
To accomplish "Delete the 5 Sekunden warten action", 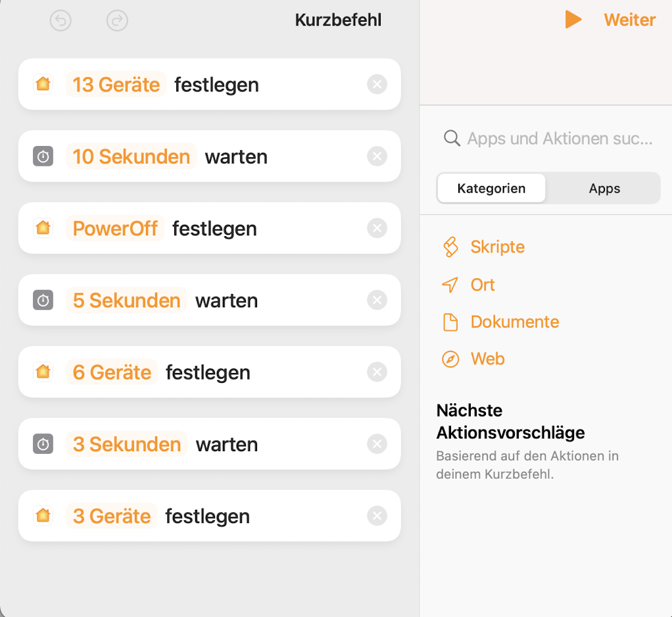I will [377, 301].
